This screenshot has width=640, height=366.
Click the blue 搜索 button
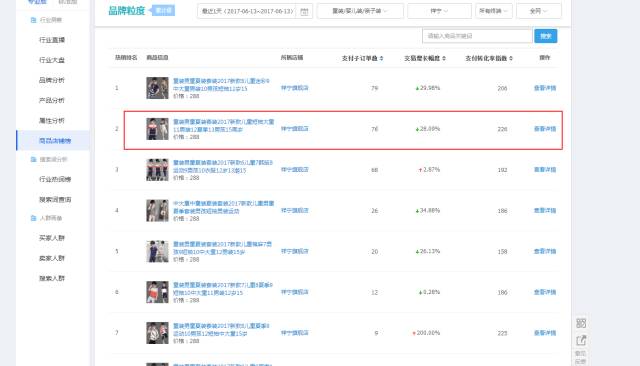(x=546, y=36)
